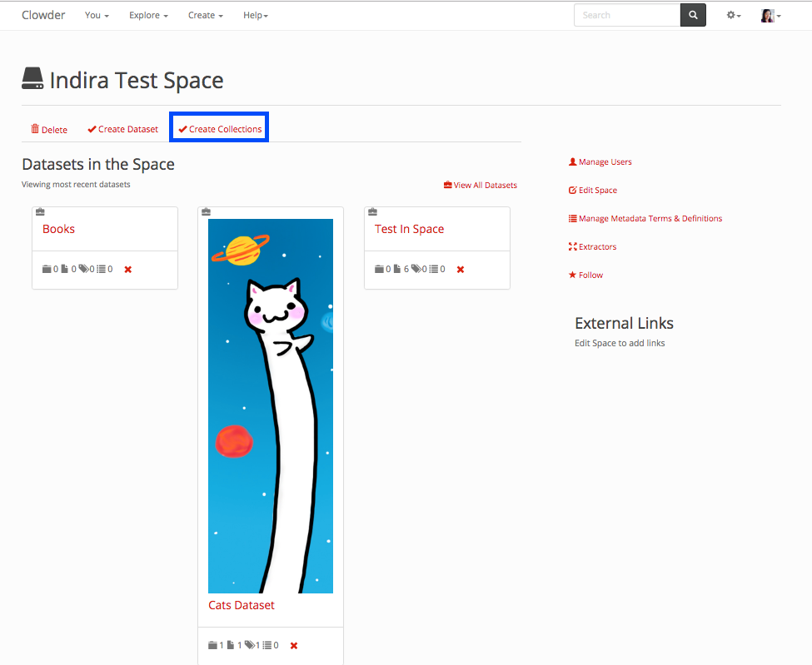Image resolution: width=812 pixels, height=665 pixels.
Task: Focus the Search input field
Action: pos(627,15)
